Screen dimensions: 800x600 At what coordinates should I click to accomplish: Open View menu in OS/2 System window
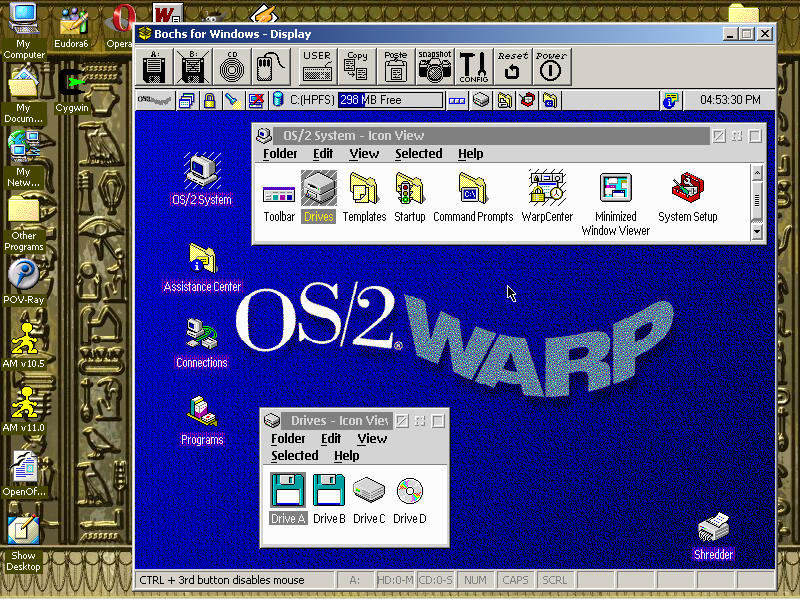pyautogui.click(x=364, y=154)
